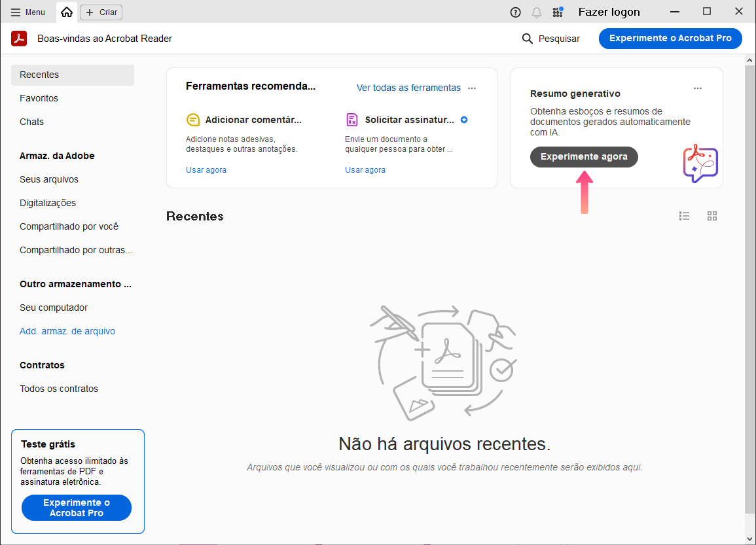Click the vertical scrollbar up arrow
Viewport: 756px width, 545px height.
(x=749, y=61)
